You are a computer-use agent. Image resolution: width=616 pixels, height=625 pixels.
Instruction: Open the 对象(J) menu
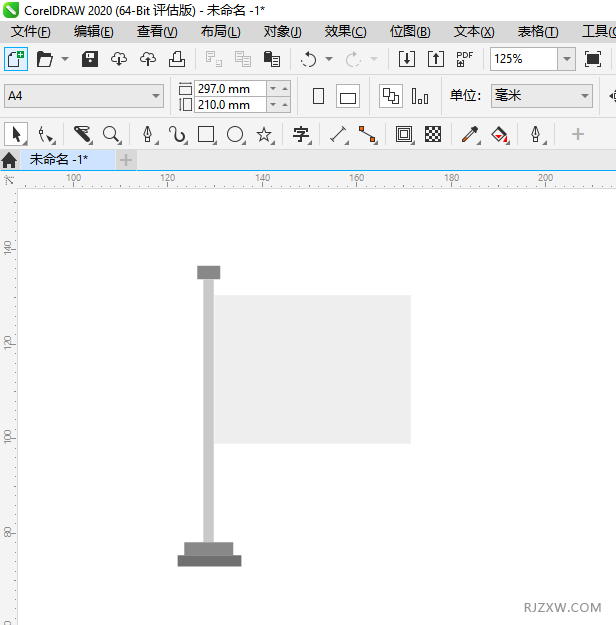tap(282, 32)
